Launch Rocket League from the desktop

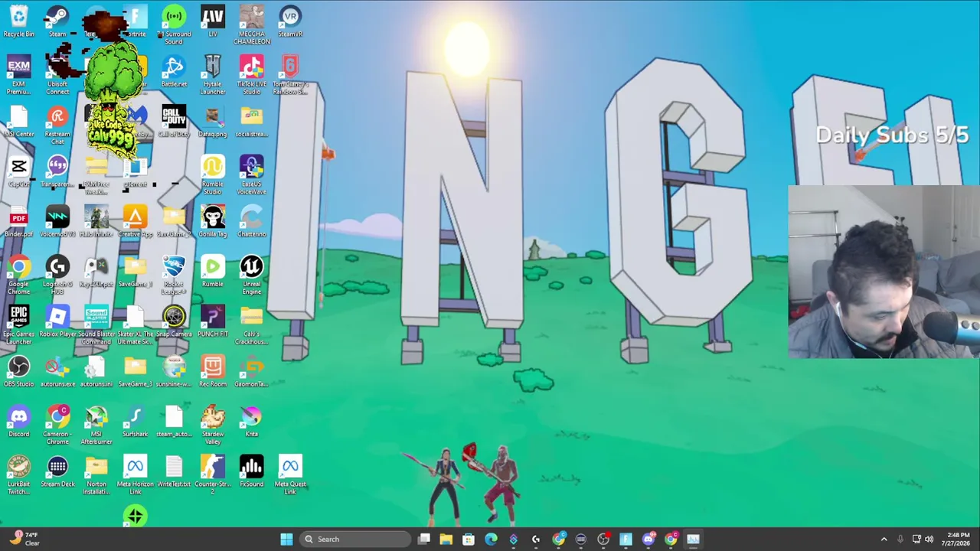[174, 275]
